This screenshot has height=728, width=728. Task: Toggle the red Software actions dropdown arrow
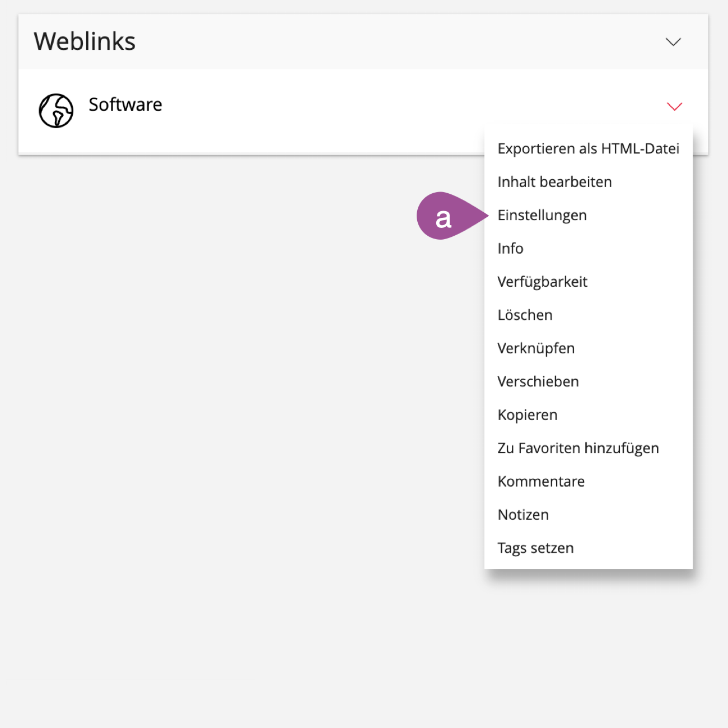(x=674, y=106)
